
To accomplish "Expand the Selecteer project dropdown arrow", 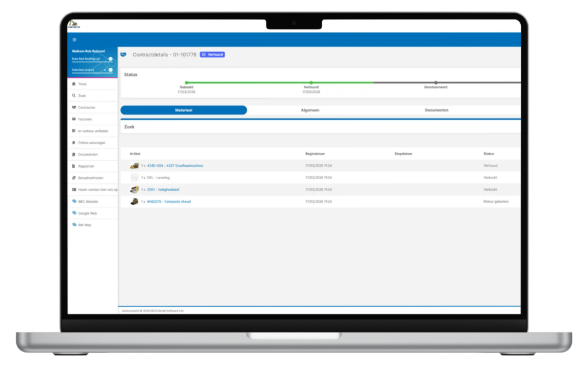I will click(x=111, y=70).
